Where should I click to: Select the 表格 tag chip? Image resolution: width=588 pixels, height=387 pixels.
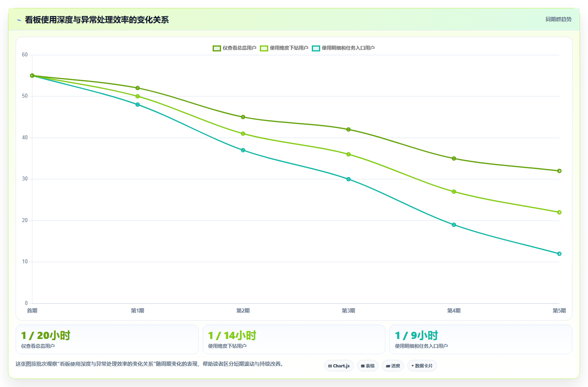click(368, 366)
